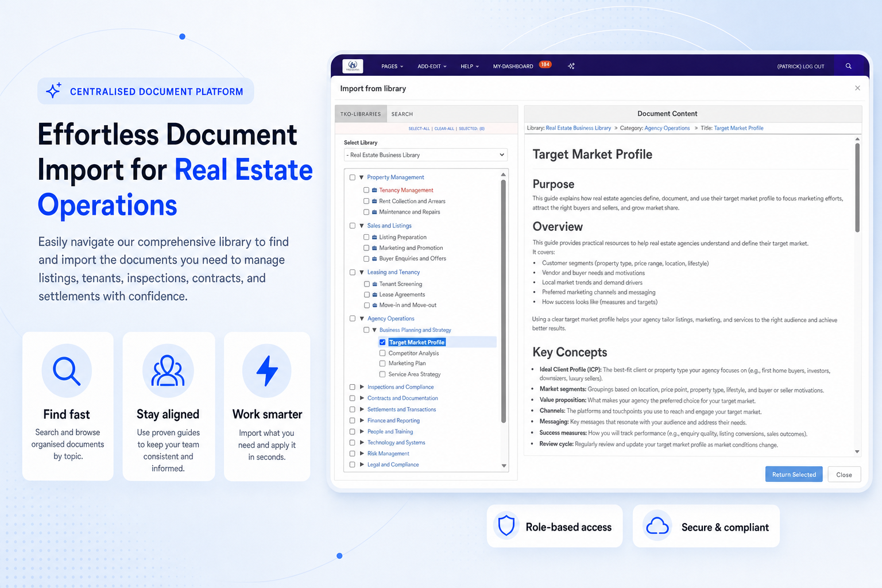This screenshot has height=588, width=882.
Task: Click the Stay aligned people icon
Action: tap(168, 371)
